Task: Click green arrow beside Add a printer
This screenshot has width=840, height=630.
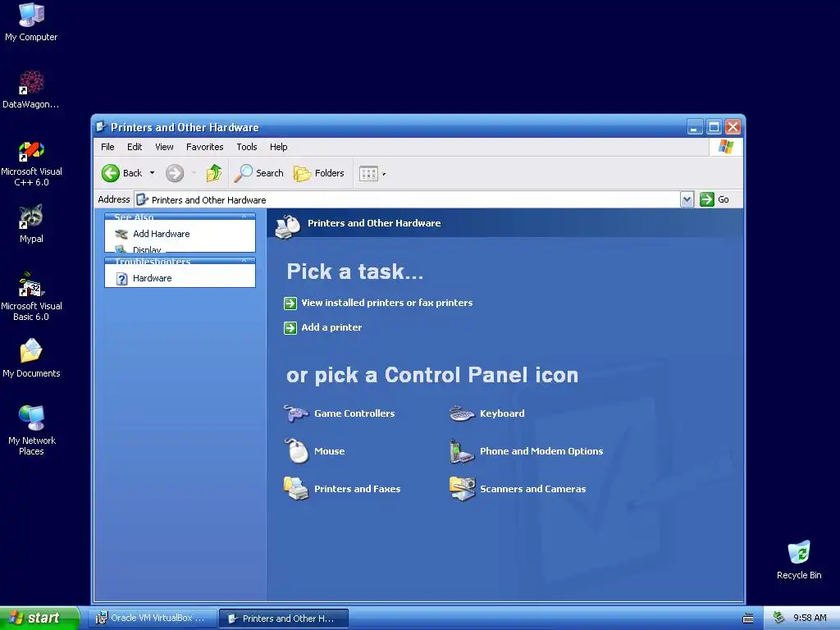Action: tap(290, 328)
